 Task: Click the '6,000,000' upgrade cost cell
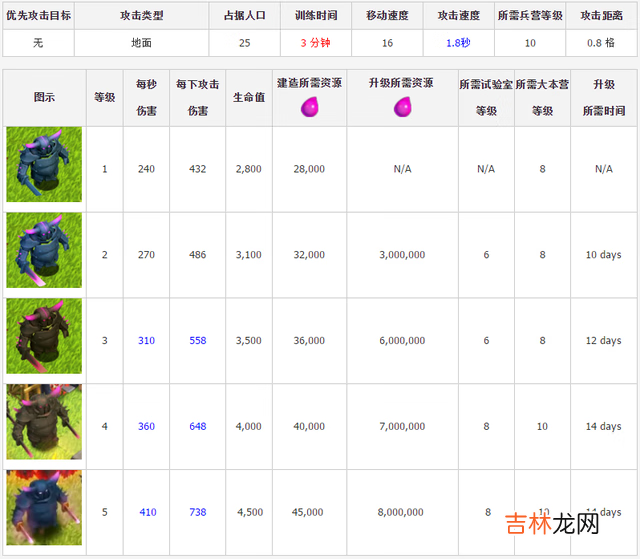click(402, 340)
